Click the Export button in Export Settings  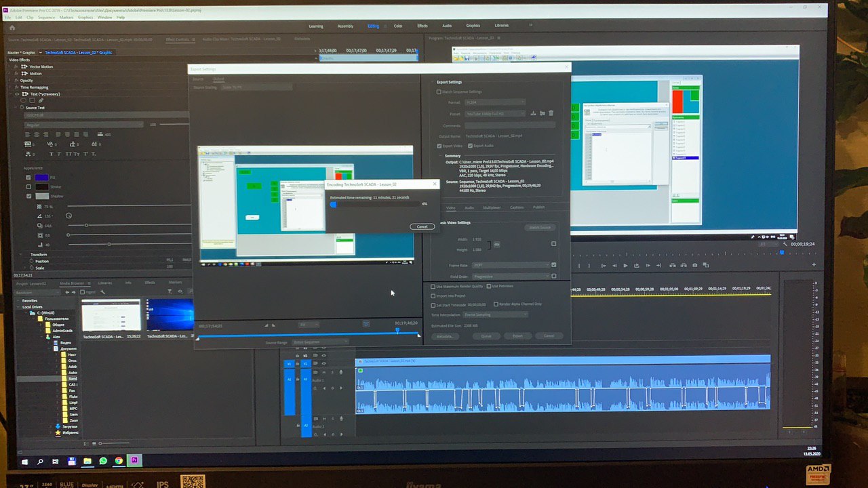point(517,335)
